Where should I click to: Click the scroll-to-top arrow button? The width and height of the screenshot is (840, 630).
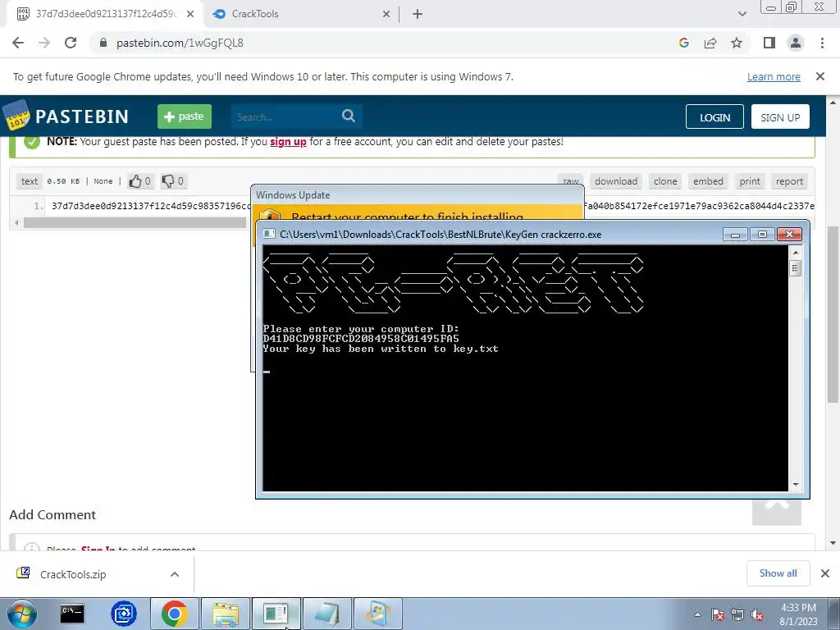click(777, 512)
